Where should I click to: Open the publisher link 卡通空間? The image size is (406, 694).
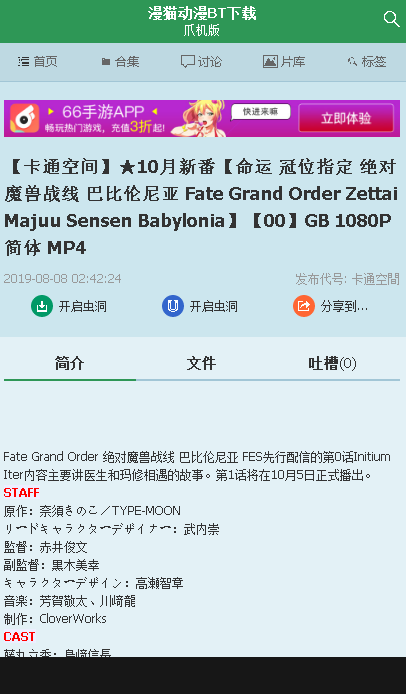(375, 279)
